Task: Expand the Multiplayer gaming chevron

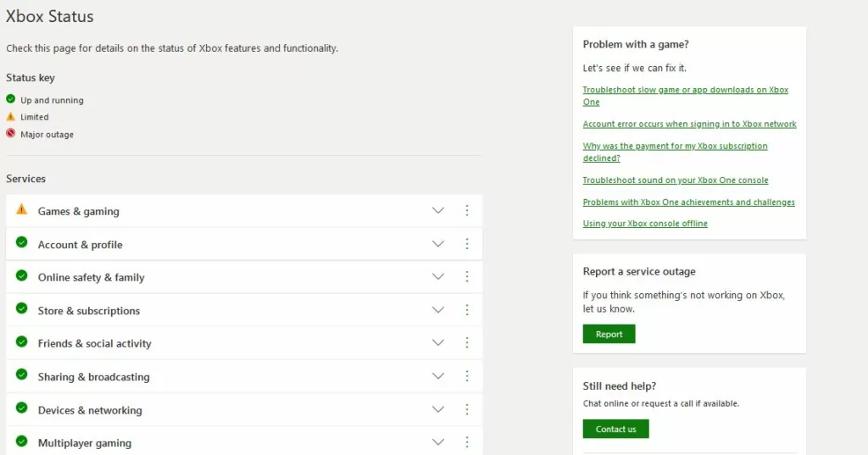Action: (x=438, y=441)
